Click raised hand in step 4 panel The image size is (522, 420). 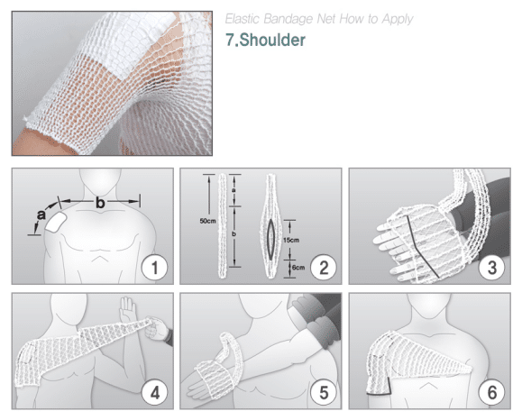[x=128, y=309]
